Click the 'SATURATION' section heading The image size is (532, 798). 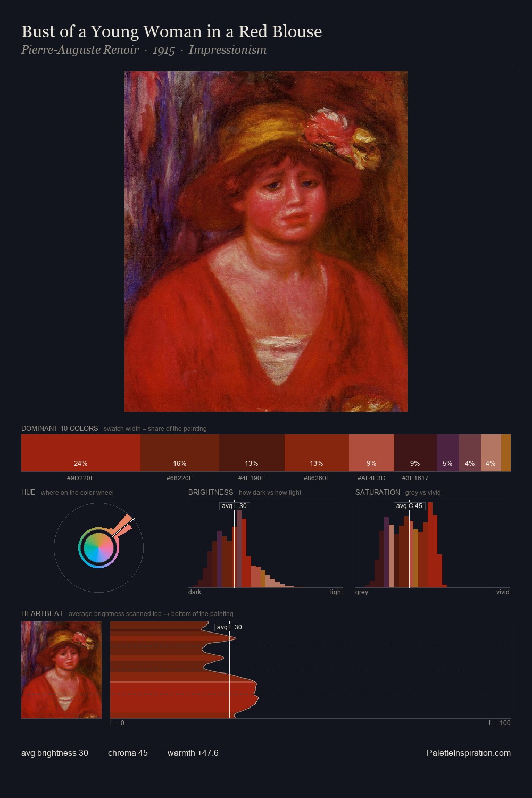click(378, 492)
